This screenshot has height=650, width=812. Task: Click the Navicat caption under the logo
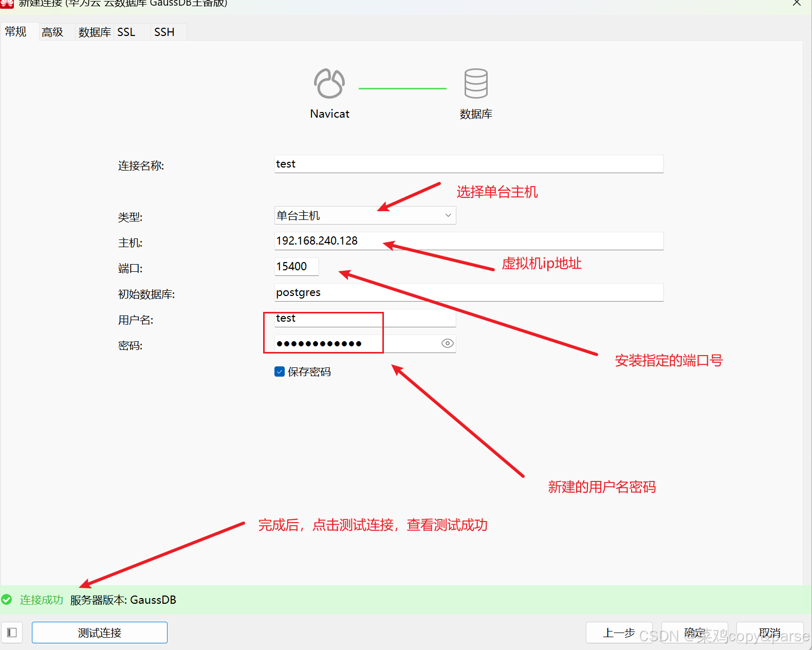pyautogui.click(x=330, y=114)
